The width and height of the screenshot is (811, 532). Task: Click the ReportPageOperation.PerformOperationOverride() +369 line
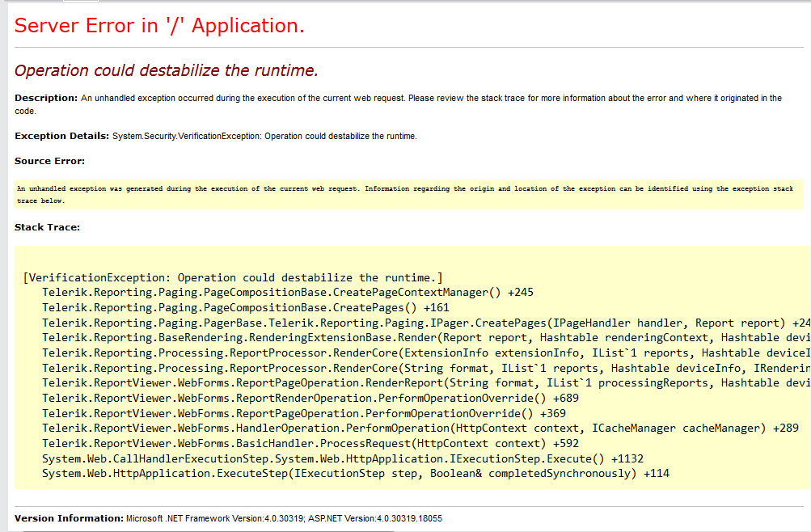[304, 414]
